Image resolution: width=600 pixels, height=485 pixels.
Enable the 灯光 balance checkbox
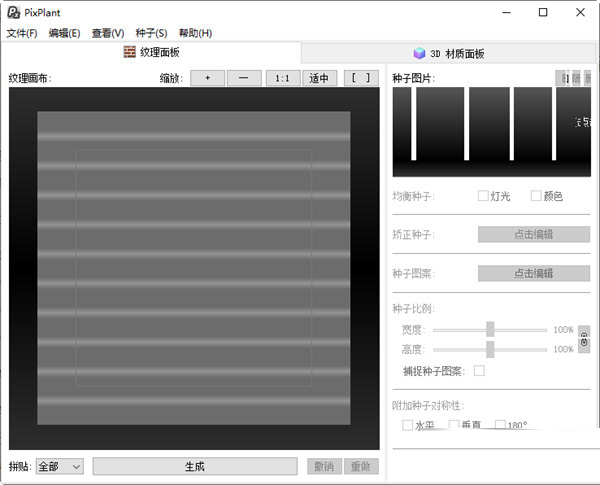point(483,196)
